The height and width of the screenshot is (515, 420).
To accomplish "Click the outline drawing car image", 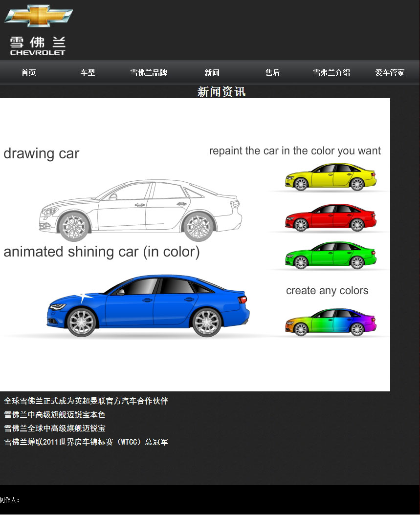I will [140, 210].
